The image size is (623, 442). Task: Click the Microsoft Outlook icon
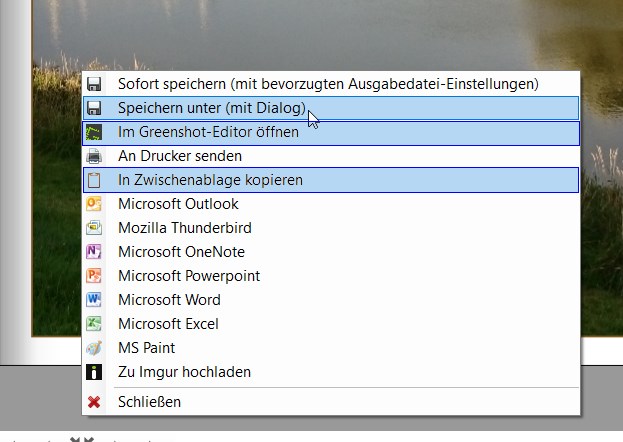coord(94,204)
